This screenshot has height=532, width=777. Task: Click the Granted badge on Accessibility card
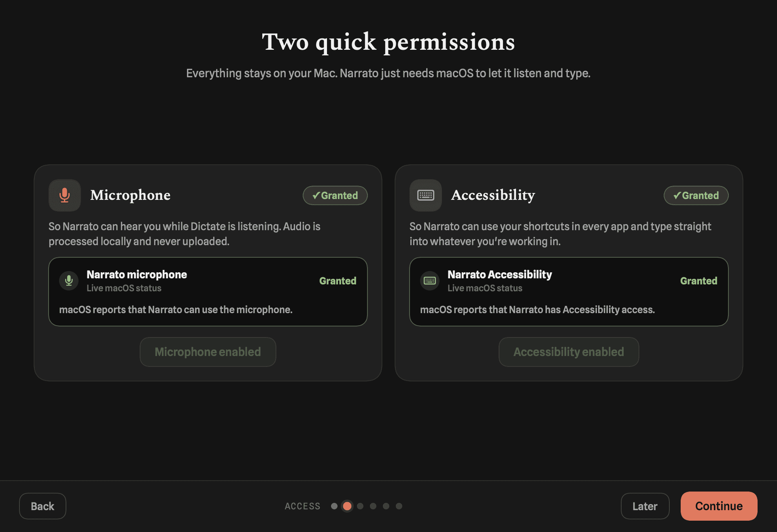coord(696,195)
